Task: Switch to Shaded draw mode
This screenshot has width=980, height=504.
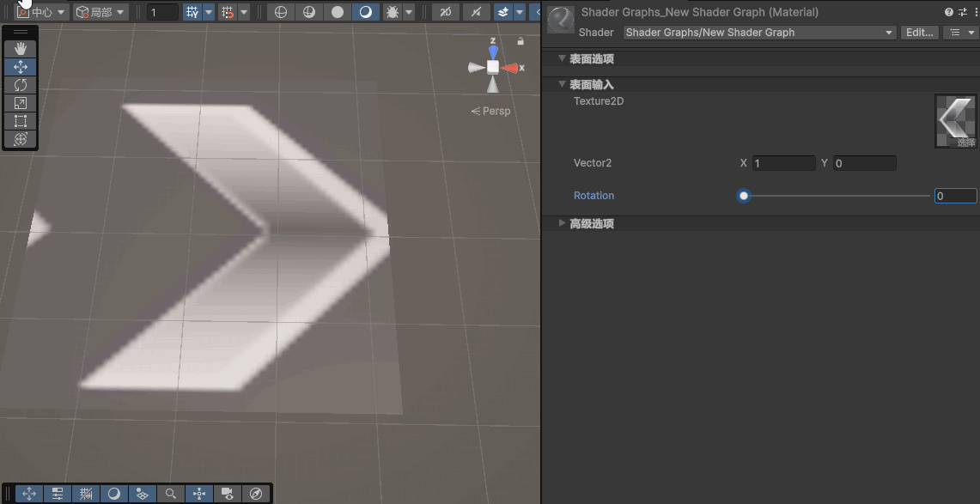Action: [x=365, y=12]
